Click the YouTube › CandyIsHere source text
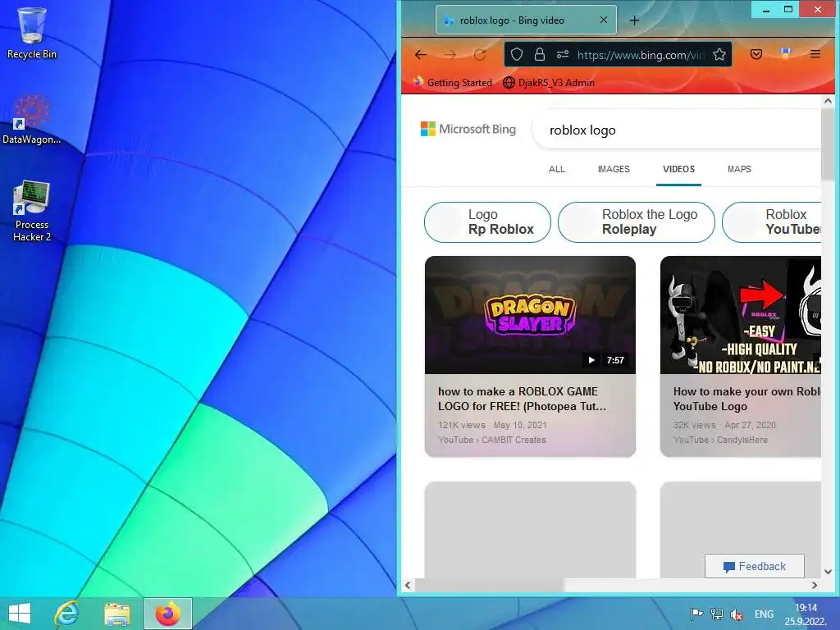Image resolution: width=840 pixels, height=630 pixels. [720, 440]
